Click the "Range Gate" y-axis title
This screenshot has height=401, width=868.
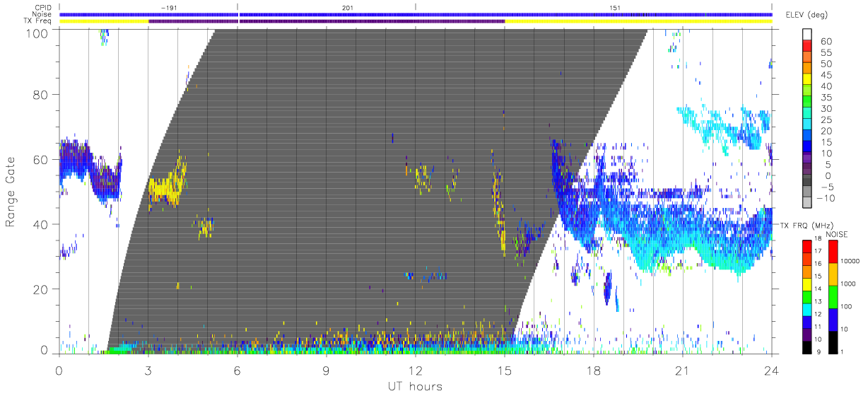(11, 192)
